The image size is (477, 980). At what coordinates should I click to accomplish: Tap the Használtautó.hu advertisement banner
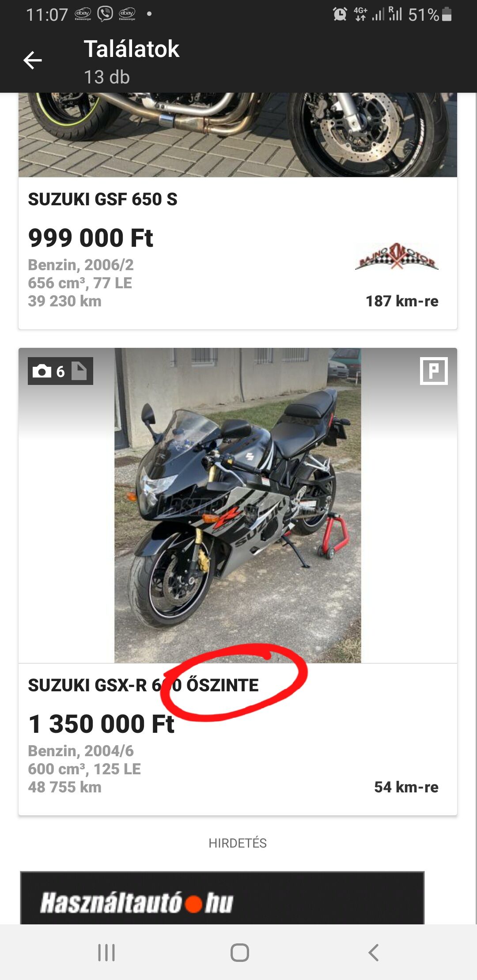coord(222,898)
